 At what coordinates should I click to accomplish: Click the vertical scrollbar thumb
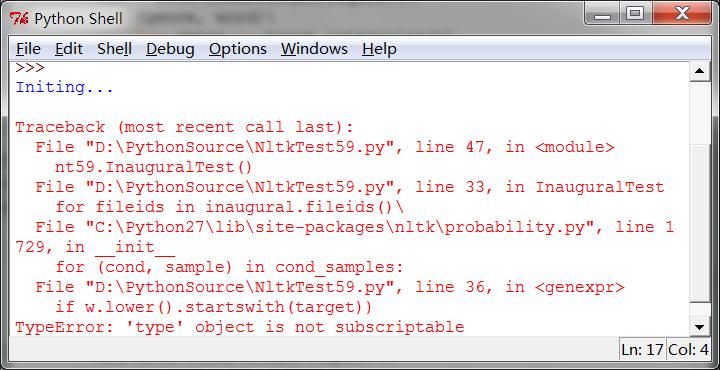point(700,223)
